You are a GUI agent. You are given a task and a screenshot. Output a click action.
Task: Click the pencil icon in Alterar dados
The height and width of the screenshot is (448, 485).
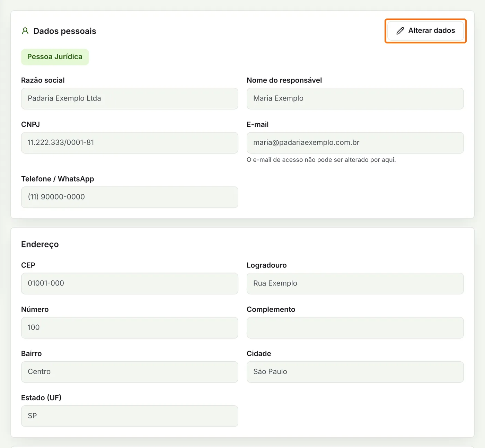tap(400, 31)
